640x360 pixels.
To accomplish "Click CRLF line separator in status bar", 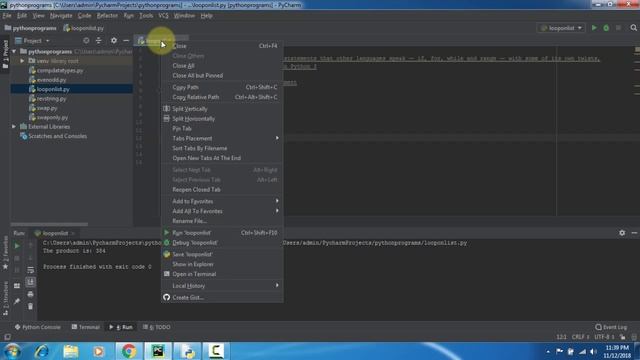I will click(580, 337).
